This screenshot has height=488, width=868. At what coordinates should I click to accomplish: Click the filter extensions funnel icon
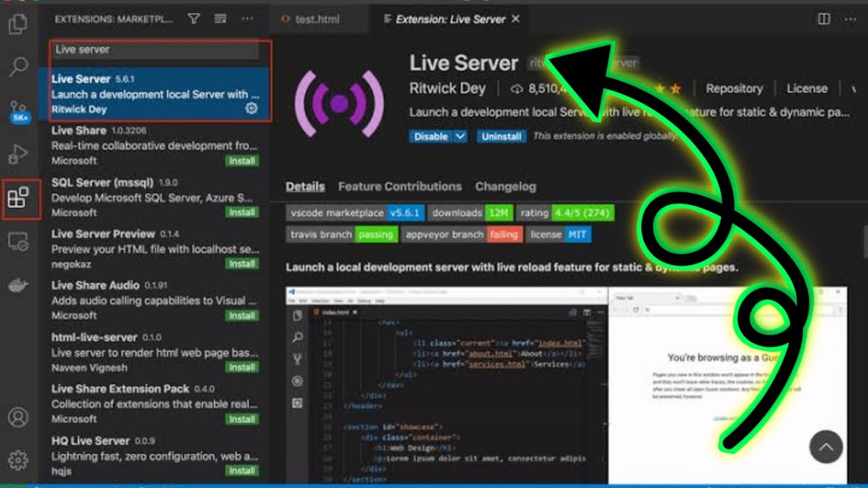coord(194,19)
